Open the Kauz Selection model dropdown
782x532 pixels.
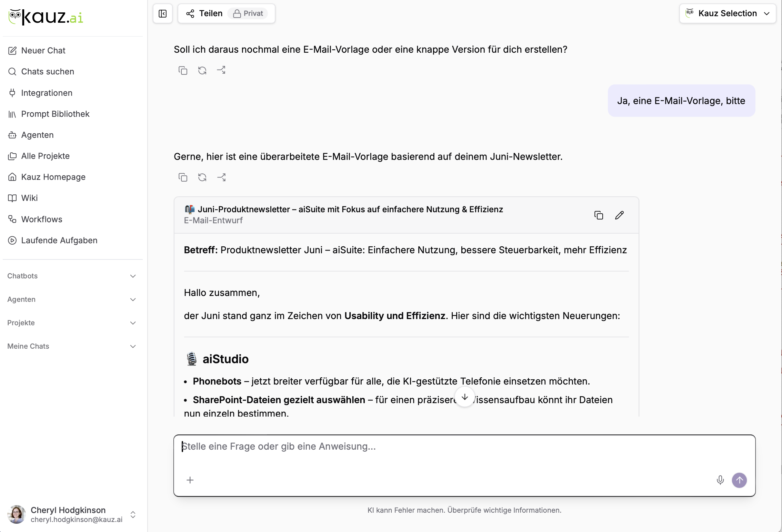coord(728,13)
